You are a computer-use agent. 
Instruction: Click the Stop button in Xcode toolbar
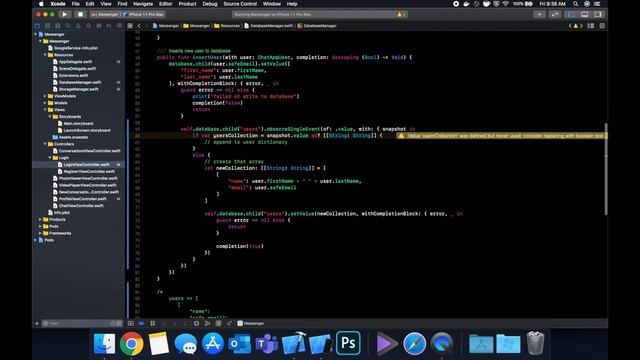pyautogui.click(x=80, y=14)
